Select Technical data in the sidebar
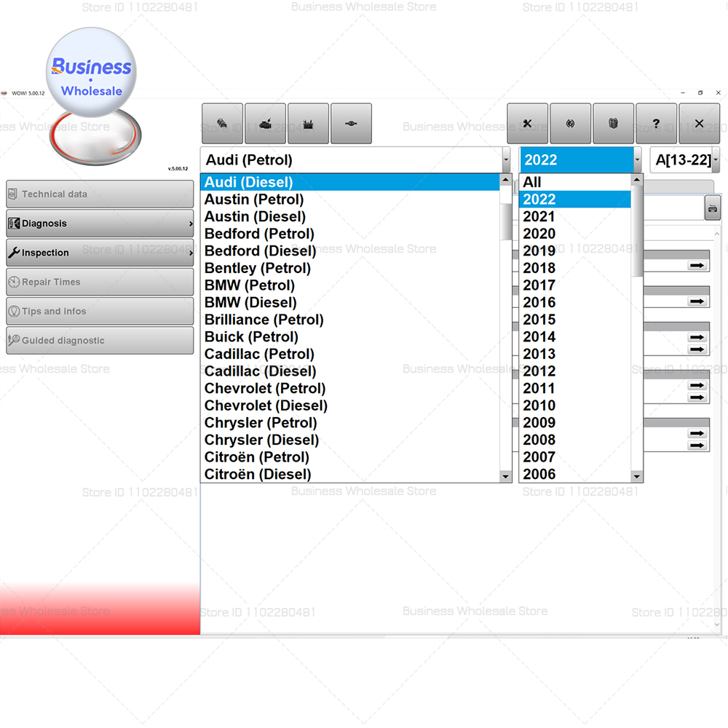This screenshot has height=728, width=728. pyautogui.click(x=100, y=194)
